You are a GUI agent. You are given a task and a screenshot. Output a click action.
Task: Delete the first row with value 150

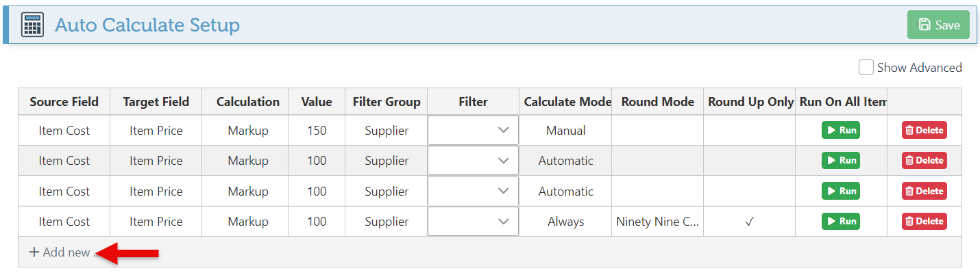coord(924,130)
